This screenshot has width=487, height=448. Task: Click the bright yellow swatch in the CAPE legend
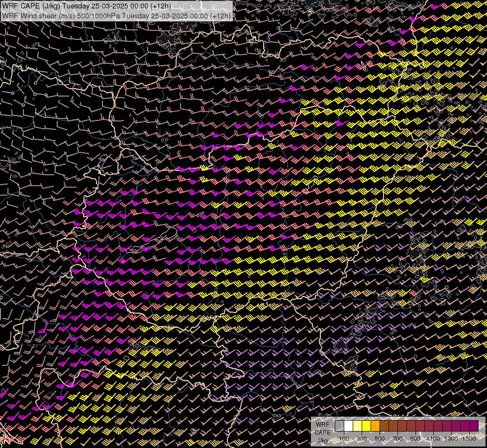(366, 426)
